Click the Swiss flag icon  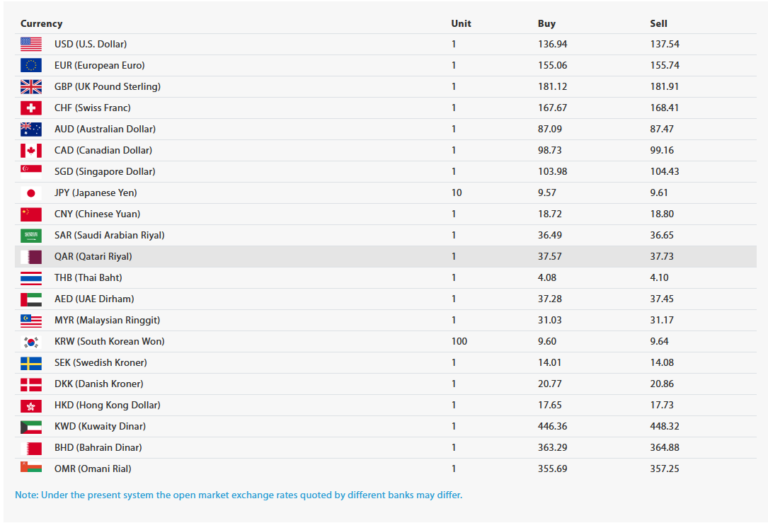click(x=31, y=108)
